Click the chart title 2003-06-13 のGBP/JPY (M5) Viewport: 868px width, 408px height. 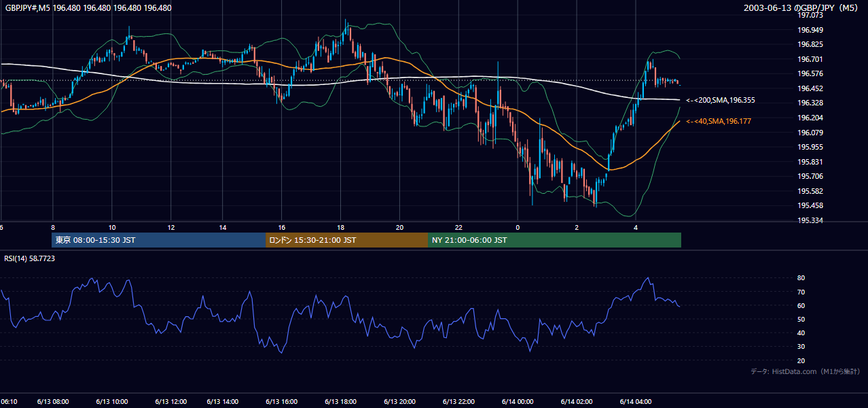pyautogui.click(x=802, y=8)
